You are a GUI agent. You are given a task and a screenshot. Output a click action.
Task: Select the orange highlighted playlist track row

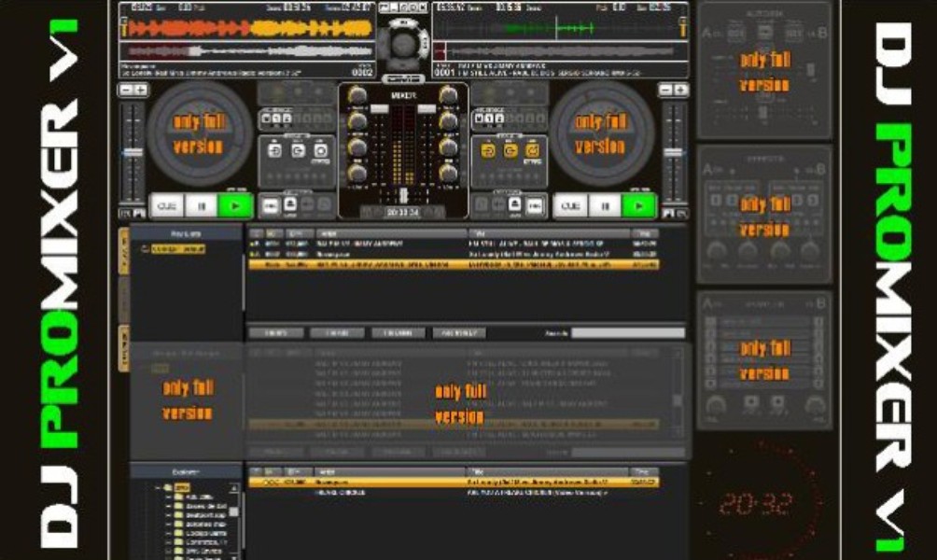pos(455,264)
